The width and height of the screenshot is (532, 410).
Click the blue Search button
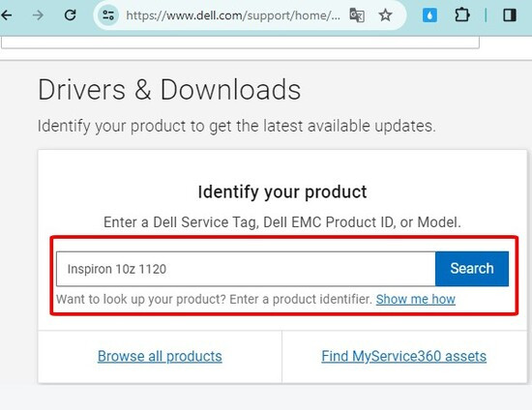tap(472, 269)
